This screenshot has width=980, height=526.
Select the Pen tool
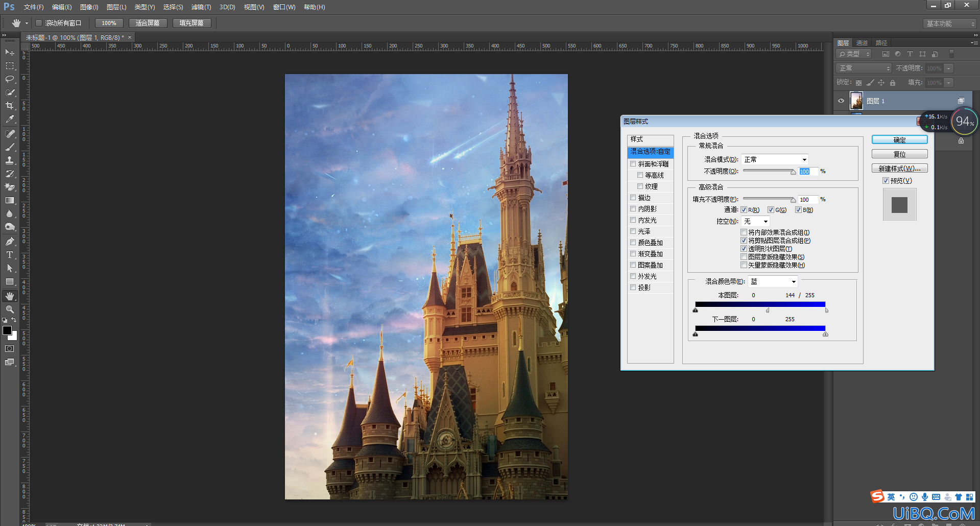tap(10, 242)
